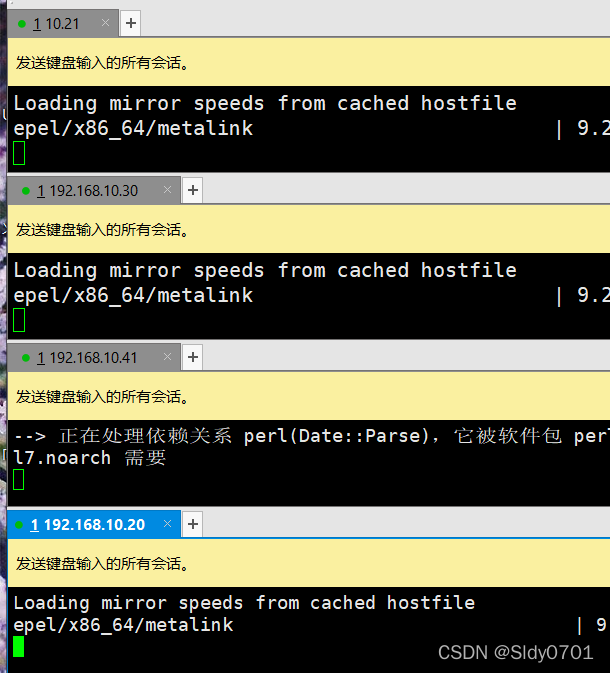Add new tab next to the 10.21 tab

point(130,23)
